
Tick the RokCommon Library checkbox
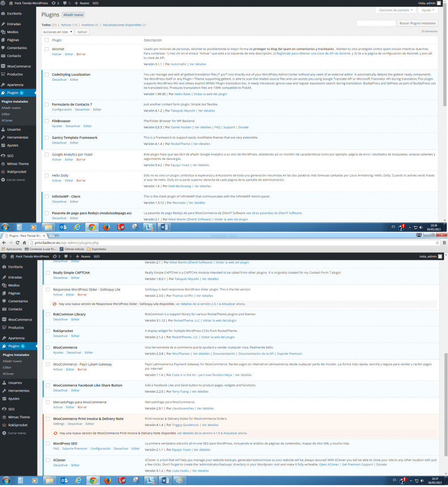point(48,314)
